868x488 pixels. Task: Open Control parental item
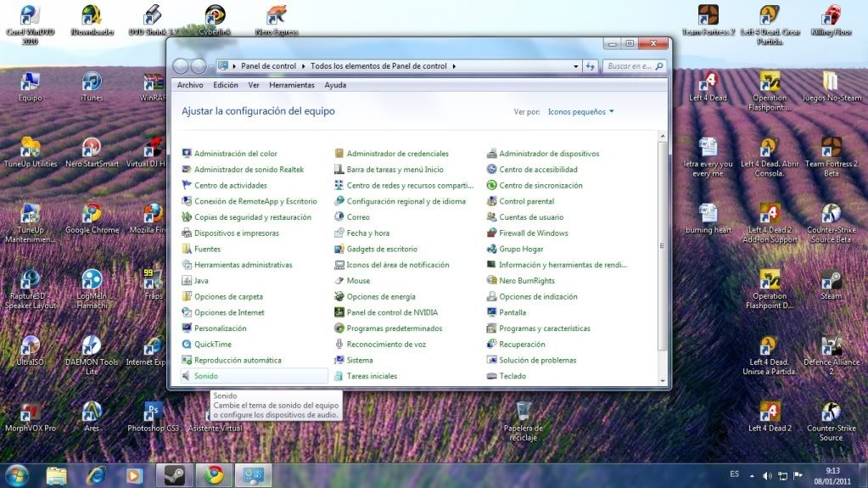coord(526,201)
